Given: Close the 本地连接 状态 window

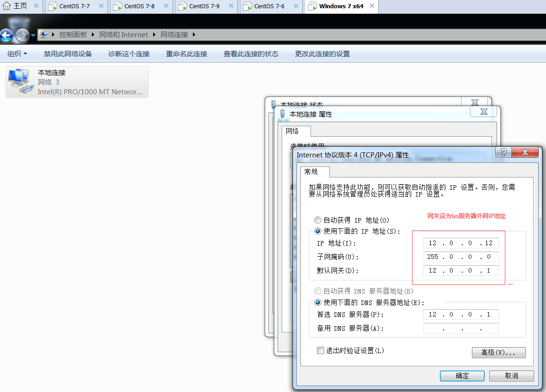Looking at the screenshot, I should pyautogui.click(x=475, y=102).
